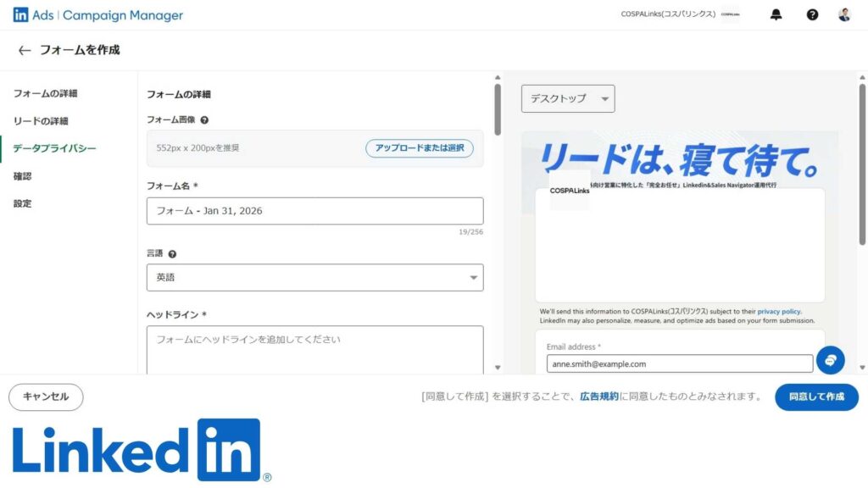Click inside the フォーム名 text field
868x488 pixels.
314,210
